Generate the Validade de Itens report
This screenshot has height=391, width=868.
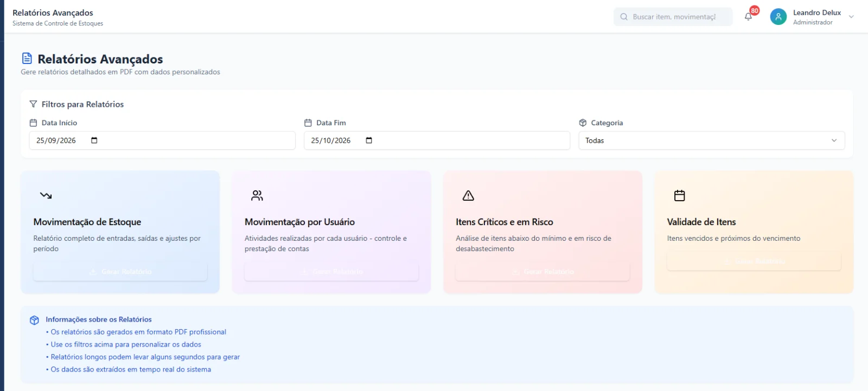point(754,261)
